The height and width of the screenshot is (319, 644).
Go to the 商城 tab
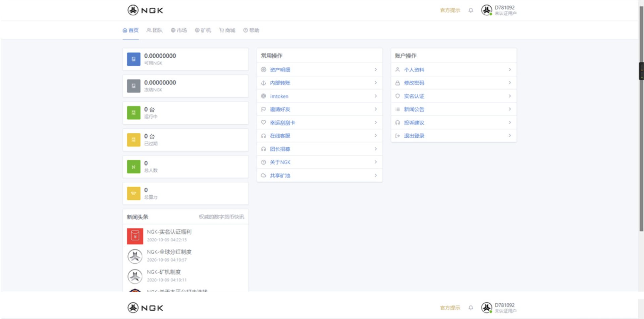227,30
